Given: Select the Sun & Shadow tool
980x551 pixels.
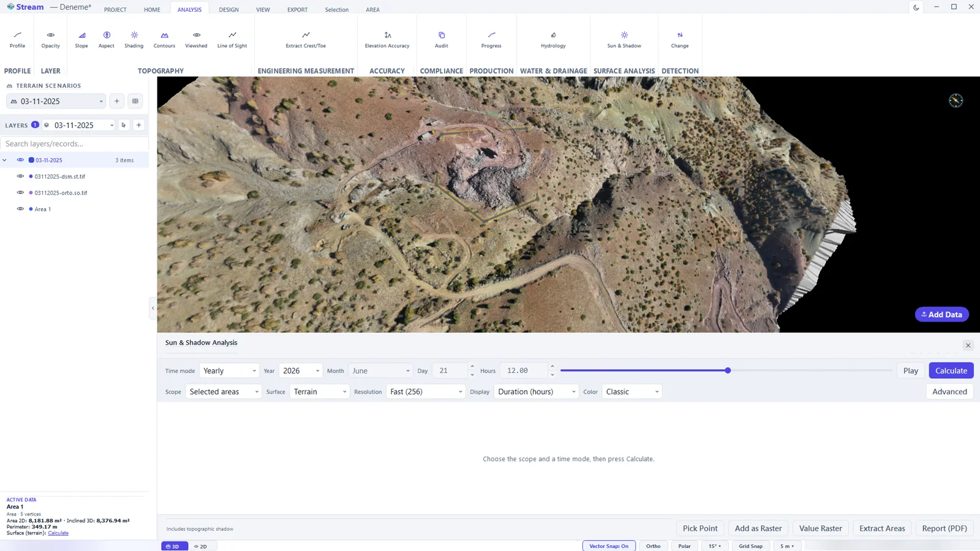Looking at the screenshot, I should pyautogui.click(x=624, y=40).
